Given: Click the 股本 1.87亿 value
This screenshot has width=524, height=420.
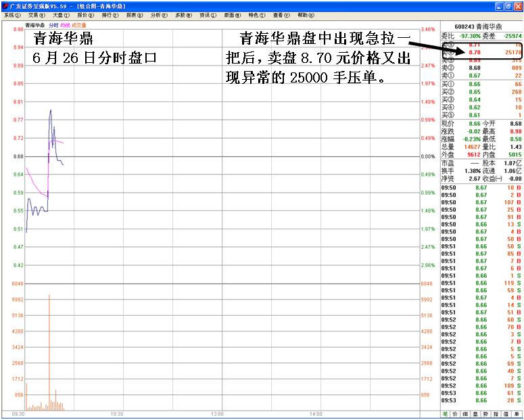Looking at the screenshot, I should [513, 163].
